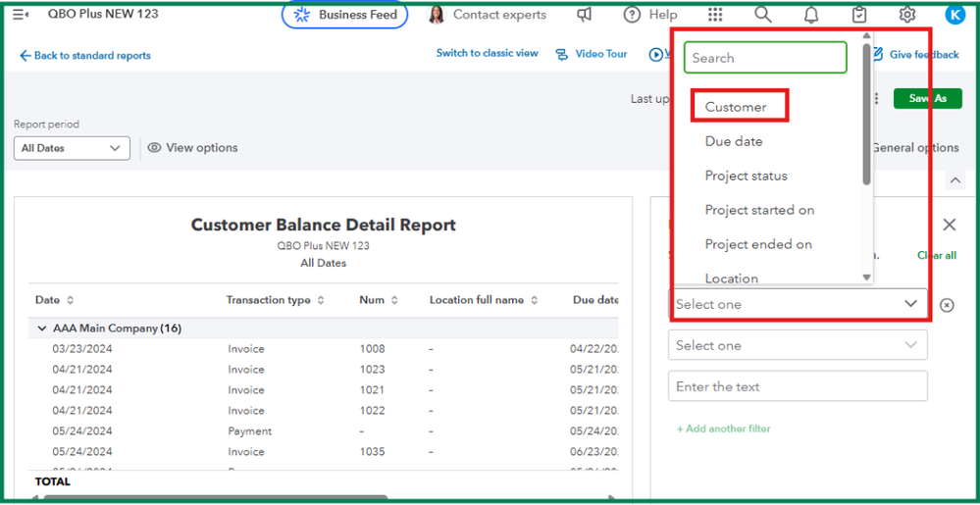The image size is (980, 505).
Task: Collapse the left navigation menu icon
Action: 21,15
